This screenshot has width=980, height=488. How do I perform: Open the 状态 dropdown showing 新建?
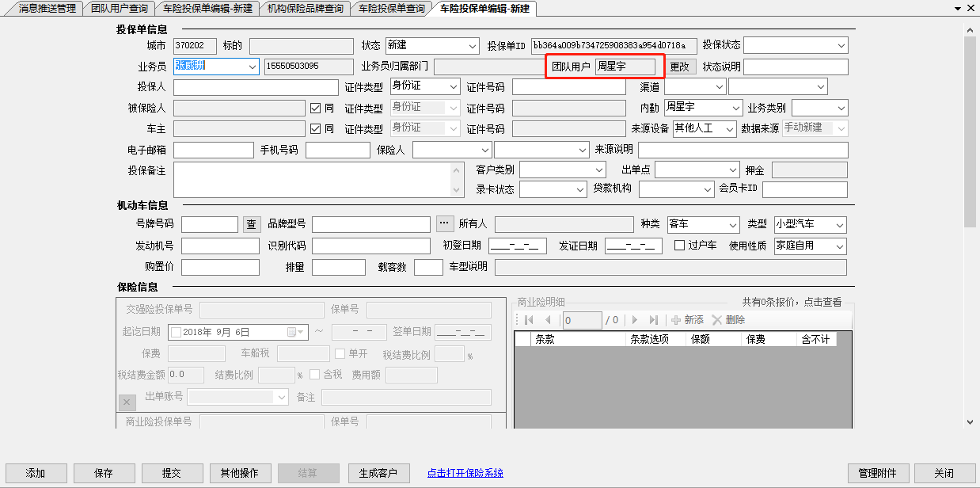pyautogui.click(x=473, y=46)
